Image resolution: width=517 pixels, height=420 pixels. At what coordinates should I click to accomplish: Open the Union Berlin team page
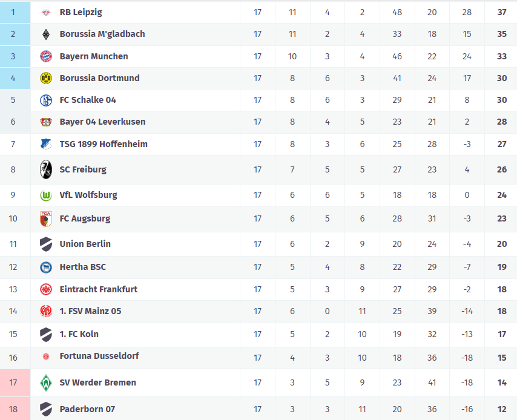coord(85,244)
